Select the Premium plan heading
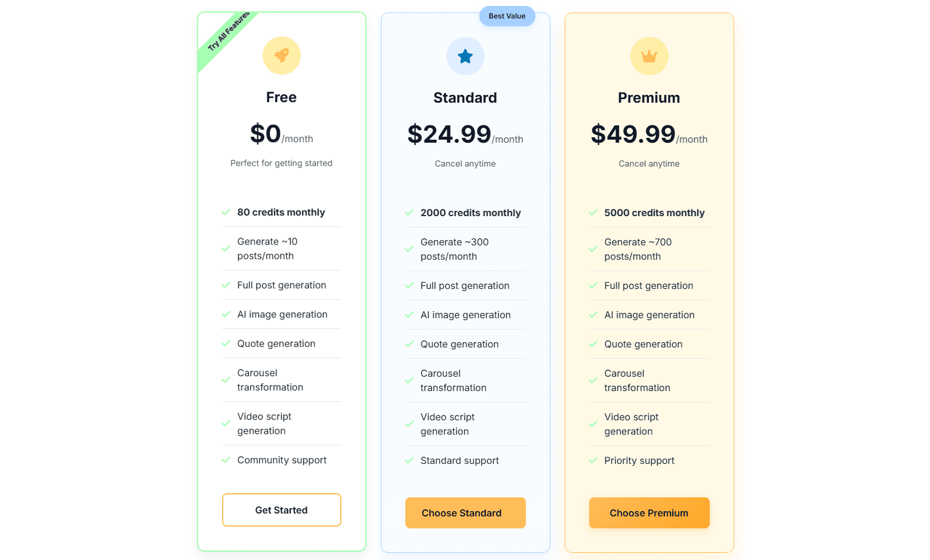Screen dimensions: 930x560 point(649,98)
